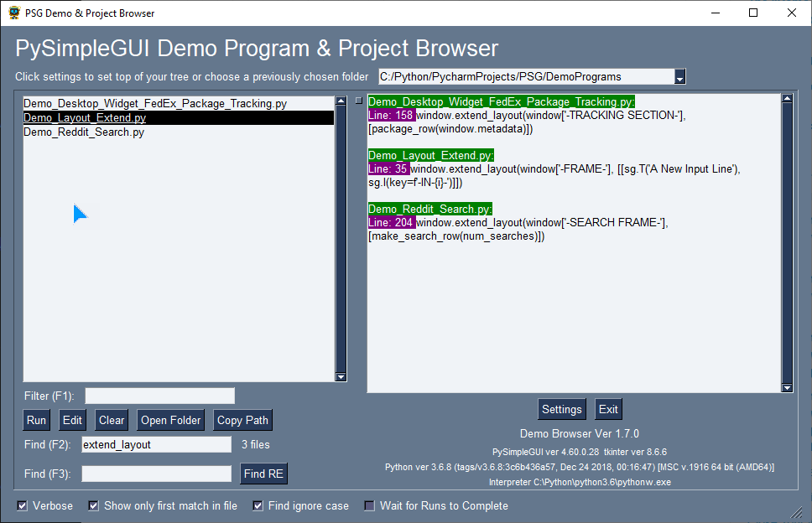The image size is (812, 523).
Task: Disable "Find ignore case"
Action: (257, 505)
